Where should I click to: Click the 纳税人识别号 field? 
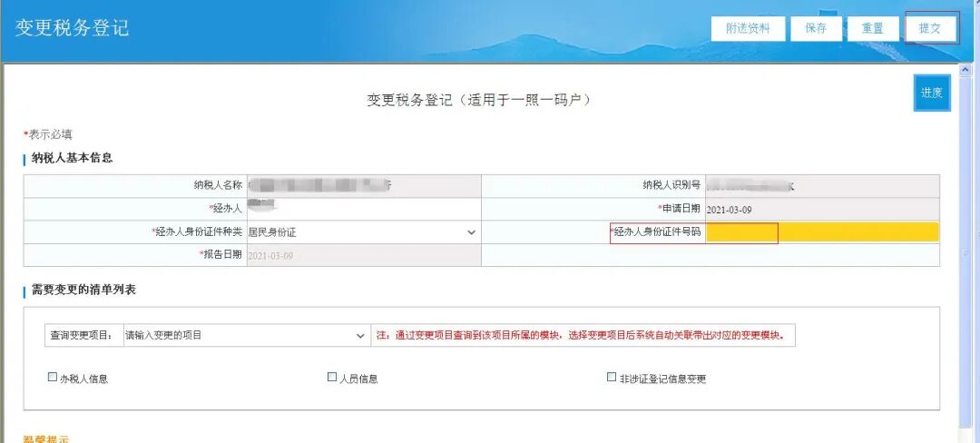(822, 185)
